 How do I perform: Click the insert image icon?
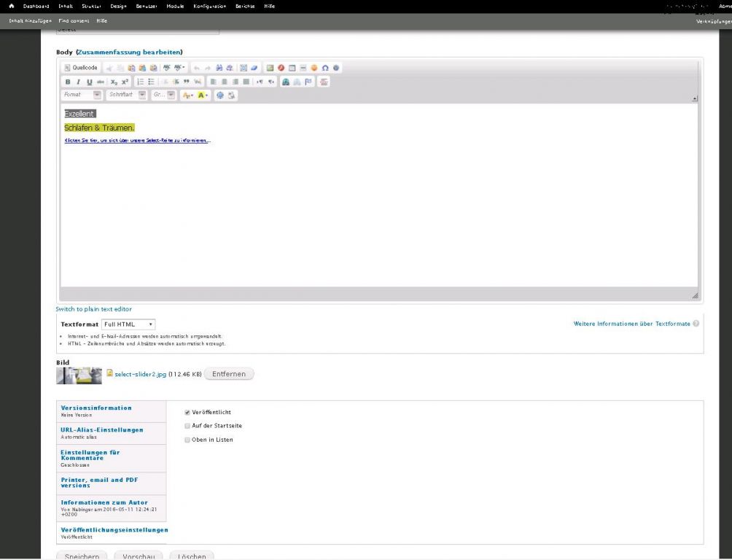[269, 68]
